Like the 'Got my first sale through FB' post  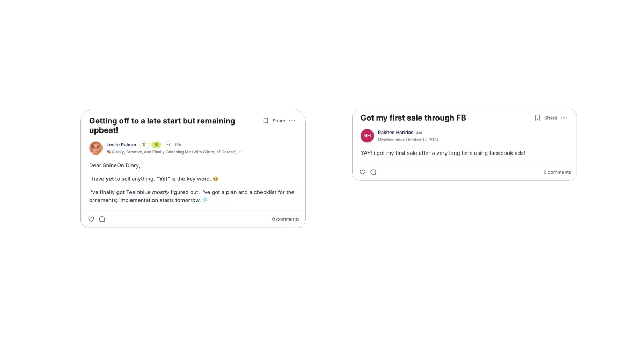pyautogui.click(x=363, y=172)
